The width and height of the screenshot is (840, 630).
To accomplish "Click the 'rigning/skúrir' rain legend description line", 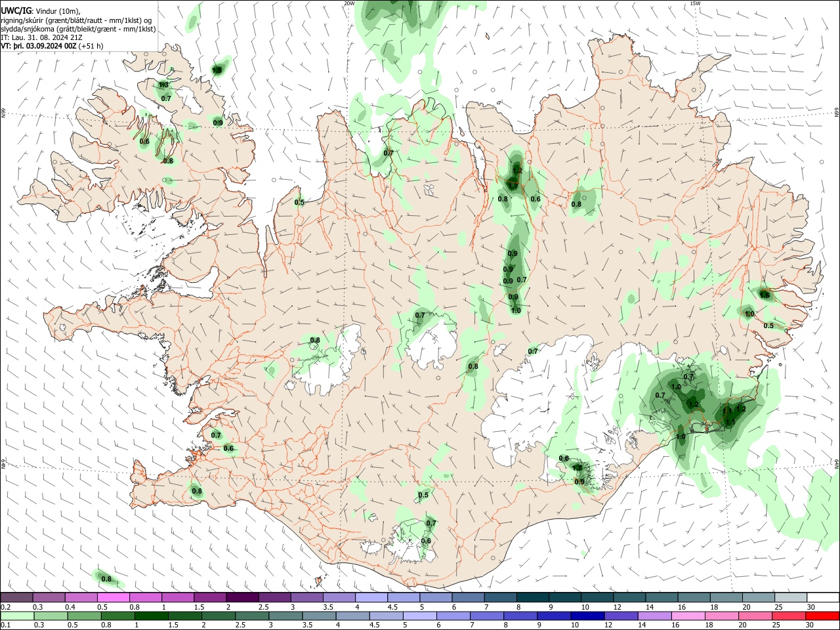I will pos(77,20).
